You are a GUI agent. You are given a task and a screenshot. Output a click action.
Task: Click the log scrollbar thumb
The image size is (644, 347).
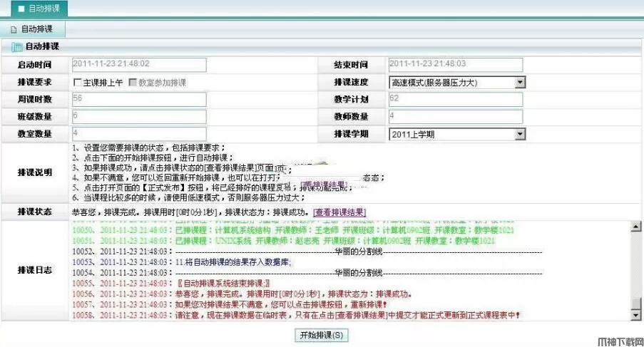635,304
